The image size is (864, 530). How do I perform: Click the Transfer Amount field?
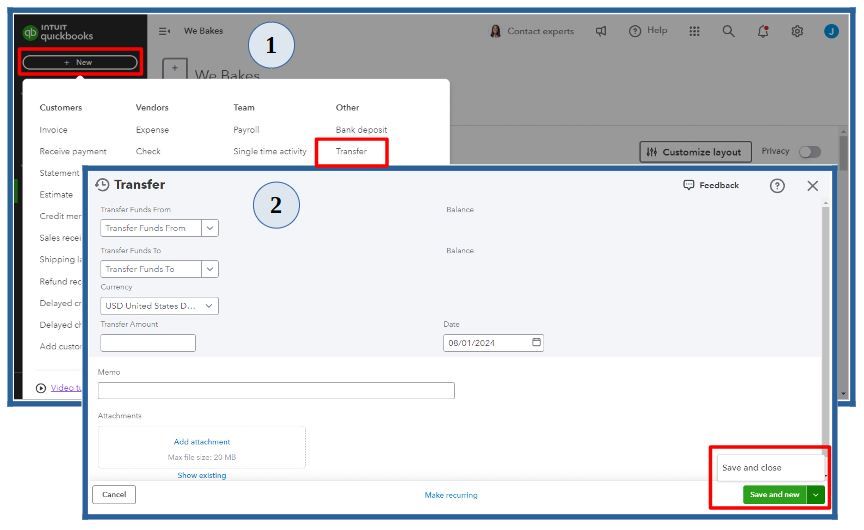point(148,343)
